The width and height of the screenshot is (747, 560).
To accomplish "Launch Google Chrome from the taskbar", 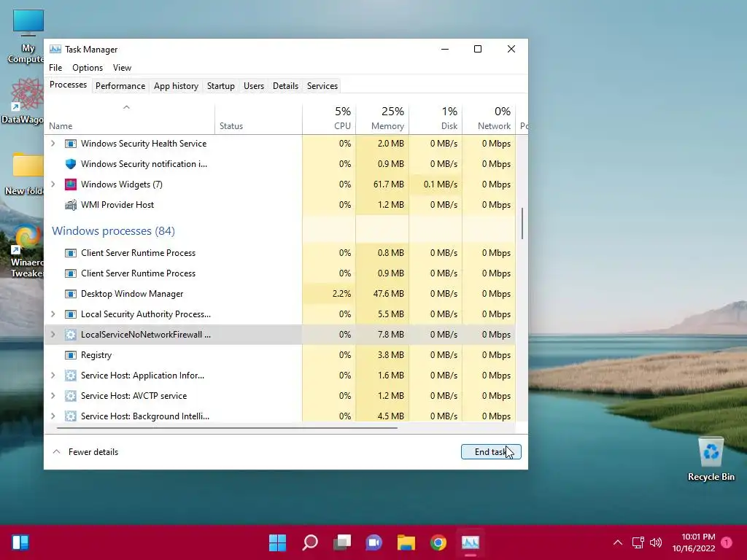I will [x=438, y=542].
